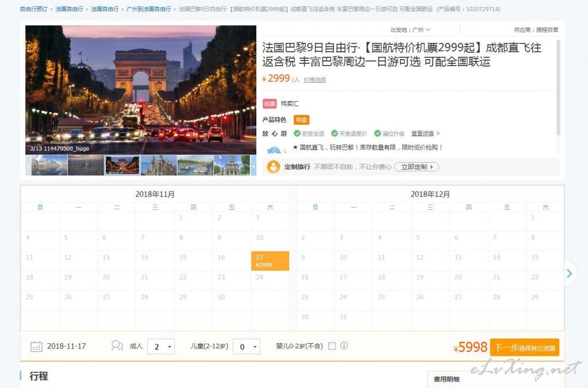Click the large Arc de Triomphe main photo
Image resolution: width=588 pixels, height=388 pixels.
click(141, 90)
